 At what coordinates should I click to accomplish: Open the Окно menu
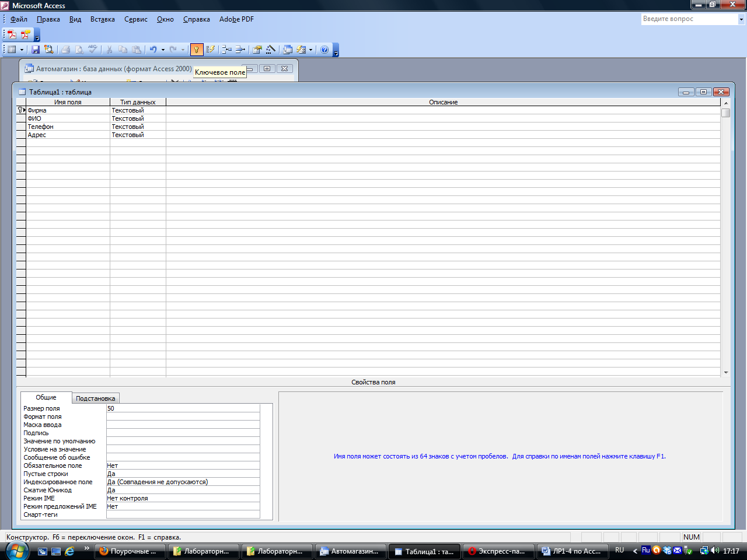pos(165,19)
